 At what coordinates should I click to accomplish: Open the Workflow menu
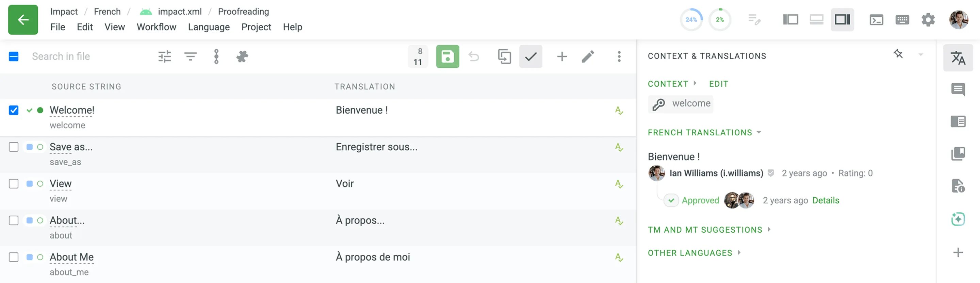tap(157, 27)
